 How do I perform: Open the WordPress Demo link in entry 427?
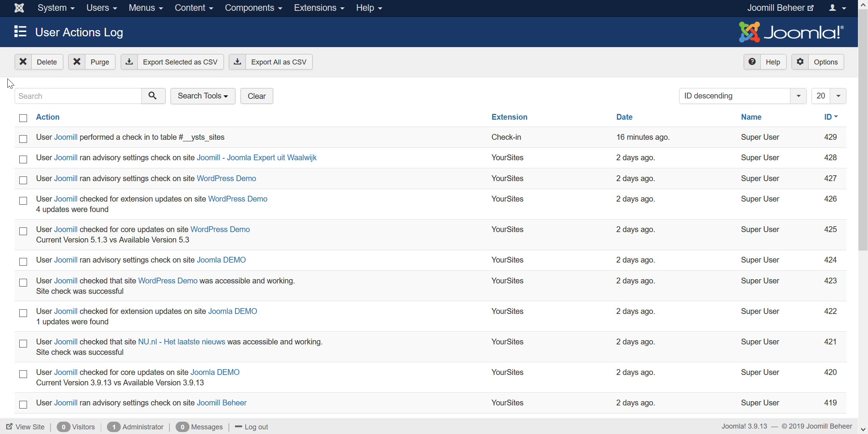pyautogui.click(x=226, y=178)
